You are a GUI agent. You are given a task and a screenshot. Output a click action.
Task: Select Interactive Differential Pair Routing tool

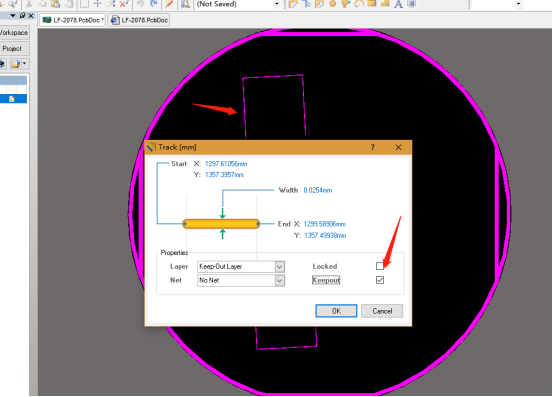click(x=319, y=4)
